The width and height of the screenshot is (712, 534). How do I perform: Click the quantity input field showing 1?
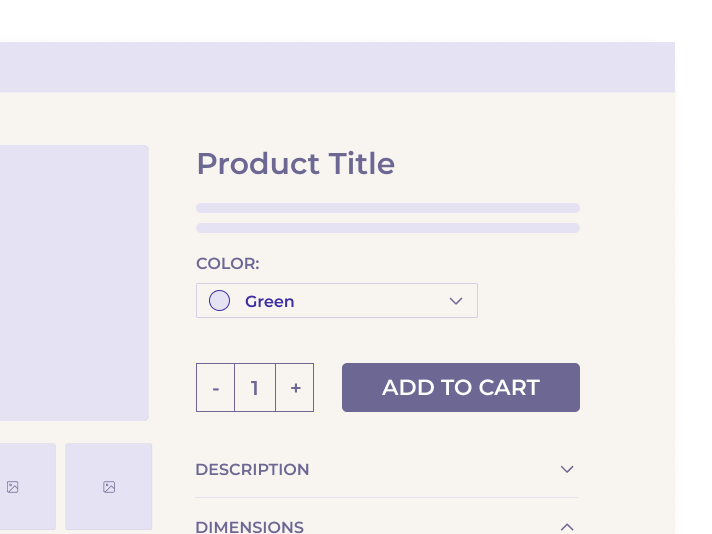click(x=255, y=388)
